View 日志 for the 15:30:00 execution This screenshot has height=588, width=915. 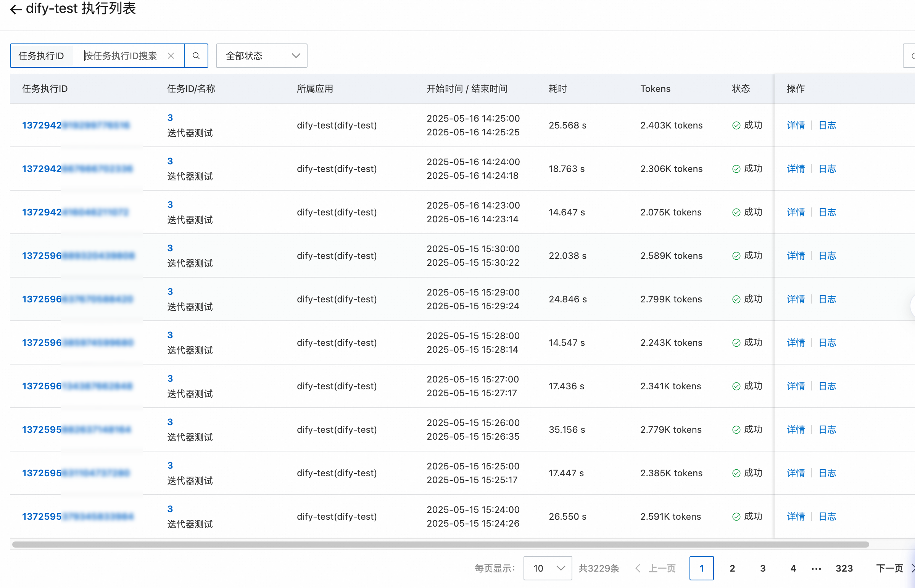828,256
